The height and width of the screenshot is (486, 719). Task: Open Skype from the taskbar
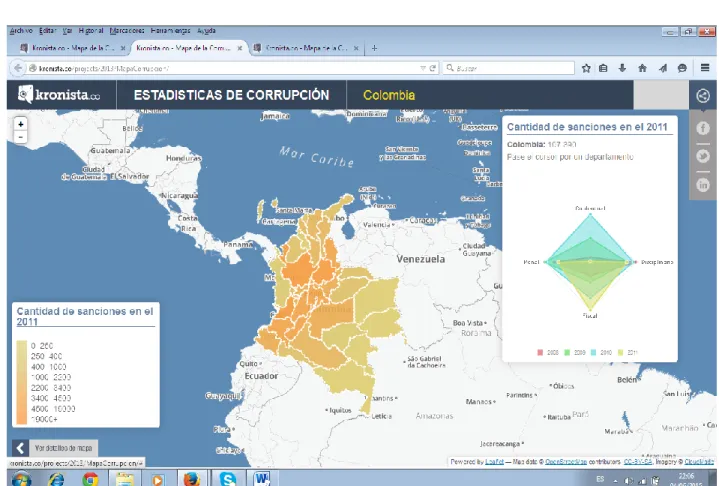(x=227, y=479)
